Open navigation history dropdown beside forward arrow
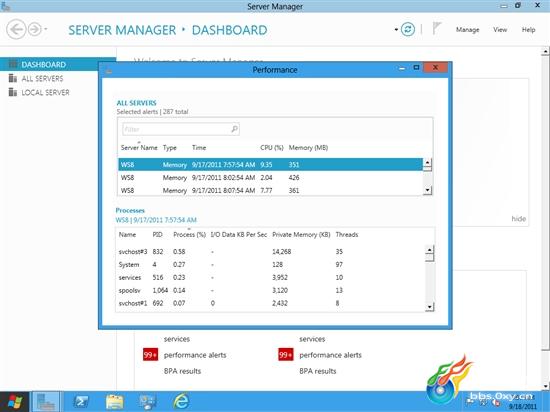This screenshot has height=412, width=550. [x=46, y=29]
